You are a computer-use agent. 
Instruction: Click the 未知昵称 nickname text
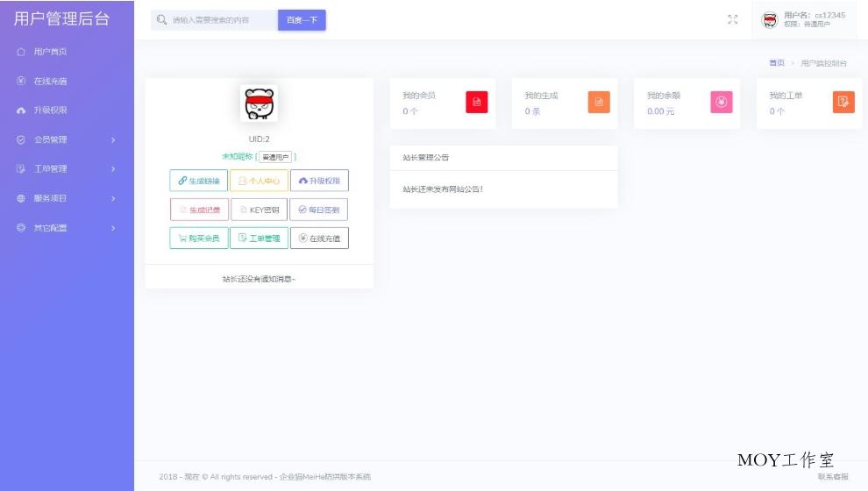[237, 157]
